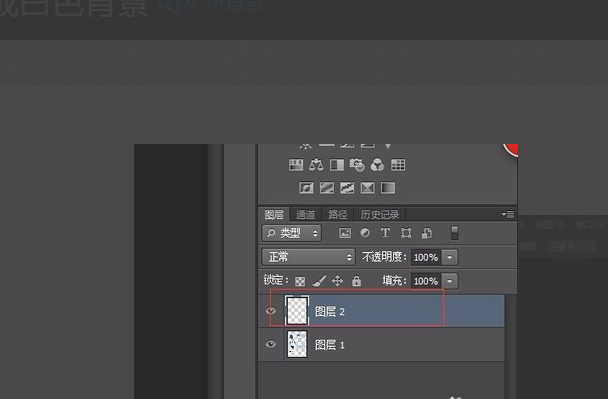The image size is (608, 399).
Task: Add a Gradient Map adjustment
Action: (x=388, y=188)
